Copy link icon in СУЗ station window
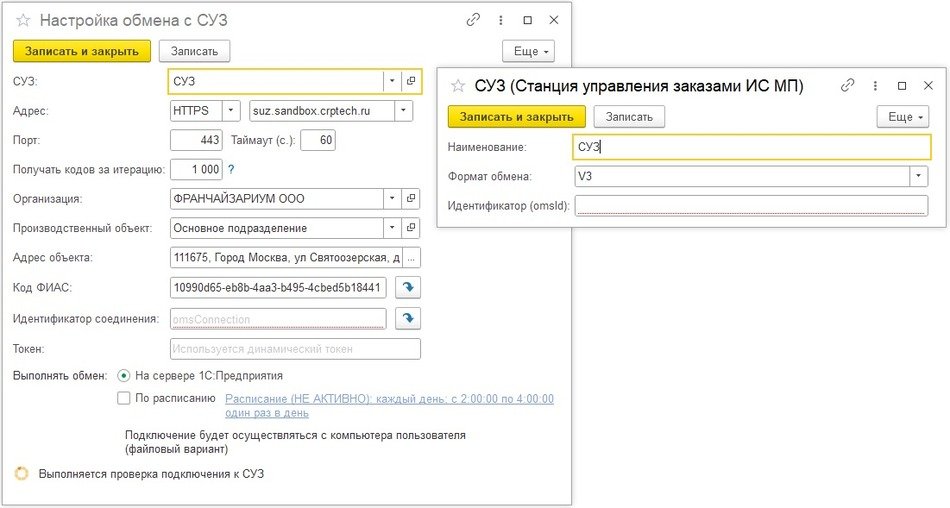This screenshot has height=508, width=950. (848, 86)
